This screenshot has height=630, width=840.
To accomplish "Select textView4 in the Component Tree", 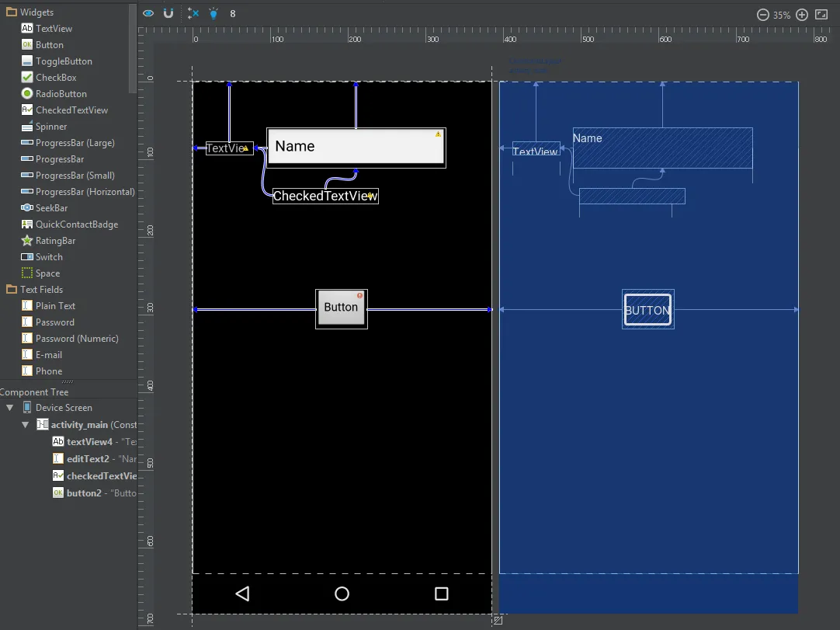I will point(89,442).
